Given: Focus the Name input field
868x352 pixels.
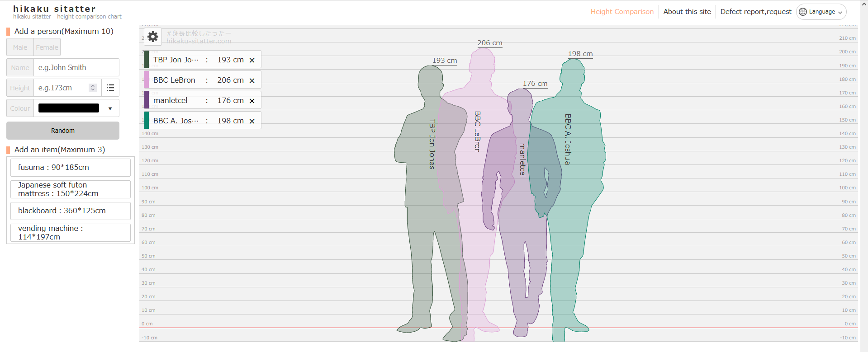Looking at the screenshot, I should 76,68.
